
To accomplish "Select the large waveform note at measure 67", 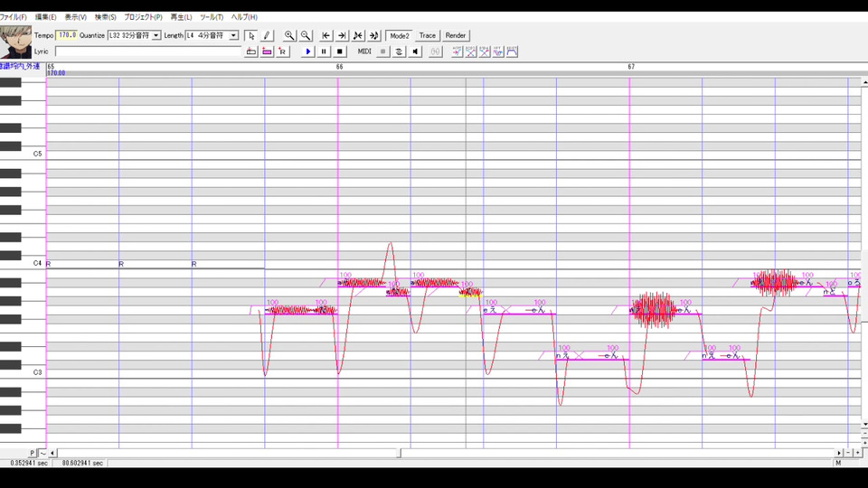I will [653, 310].
